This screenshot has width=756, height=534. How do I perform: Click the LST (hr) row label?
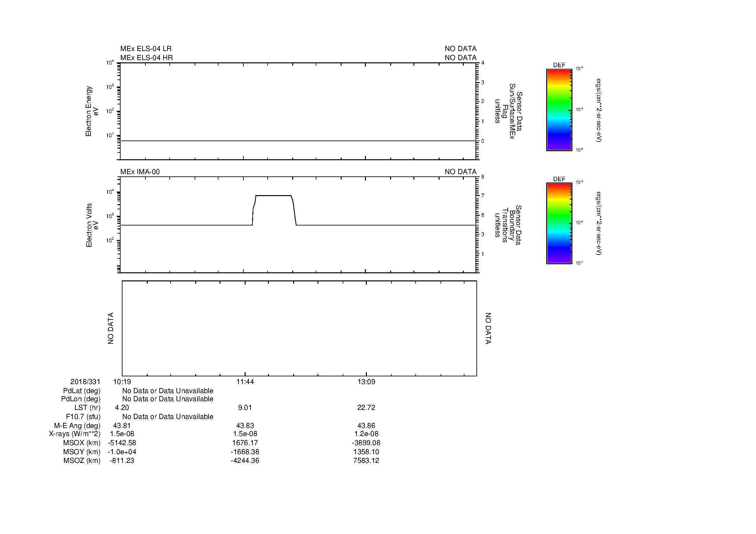tap(87, 408)
